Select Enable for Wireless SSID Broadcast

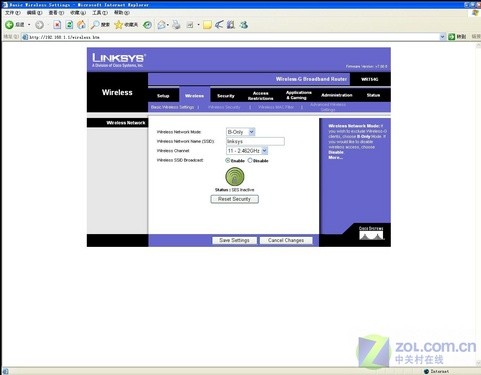tap(228, 160)
